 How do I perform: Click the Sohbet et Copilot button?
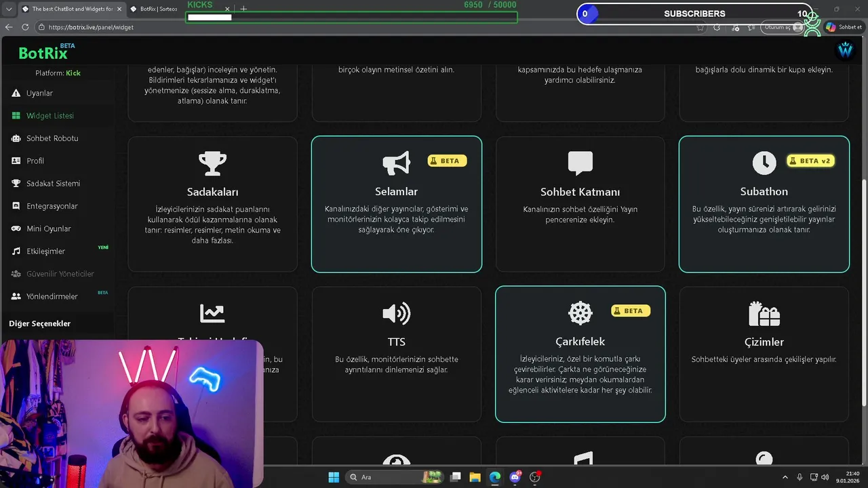844,27
